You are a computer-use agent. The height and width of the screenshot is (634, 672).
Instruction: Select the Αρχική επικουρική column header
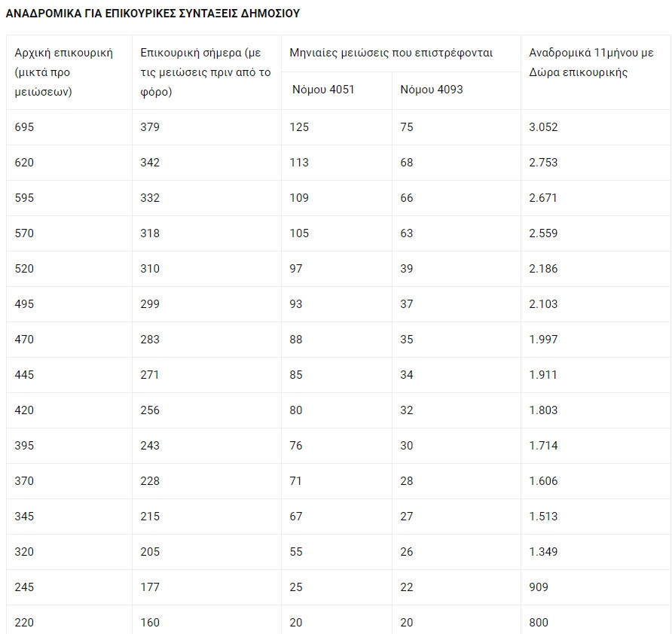(x=63, y=72)
